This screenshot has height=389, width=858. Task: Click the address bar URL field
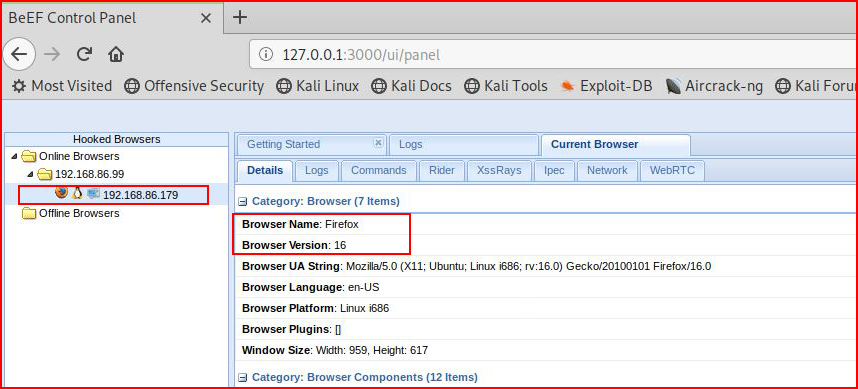click(553, 55)
